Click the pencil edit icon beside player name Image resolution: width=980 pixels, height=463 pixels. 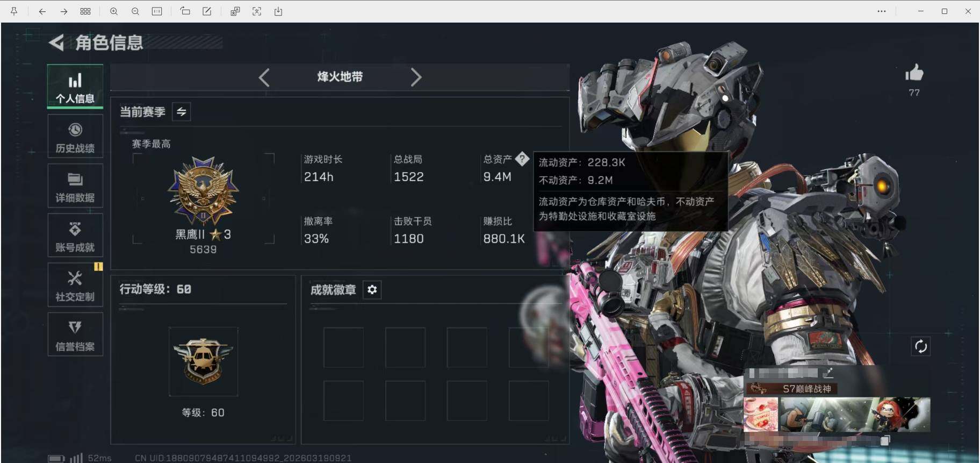pos(828,372)
